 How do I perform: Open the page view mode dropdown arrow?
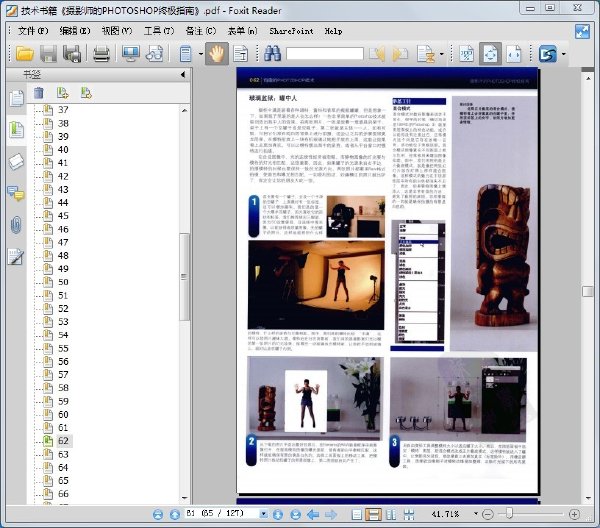[201, 54]
